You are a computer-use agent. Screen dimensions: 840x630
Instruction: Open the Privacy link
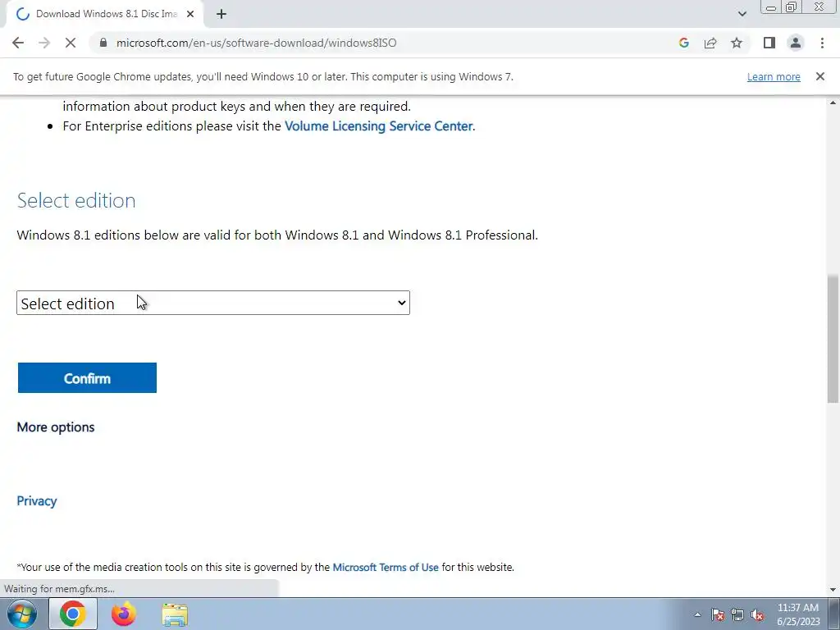[x=37, y=501]
